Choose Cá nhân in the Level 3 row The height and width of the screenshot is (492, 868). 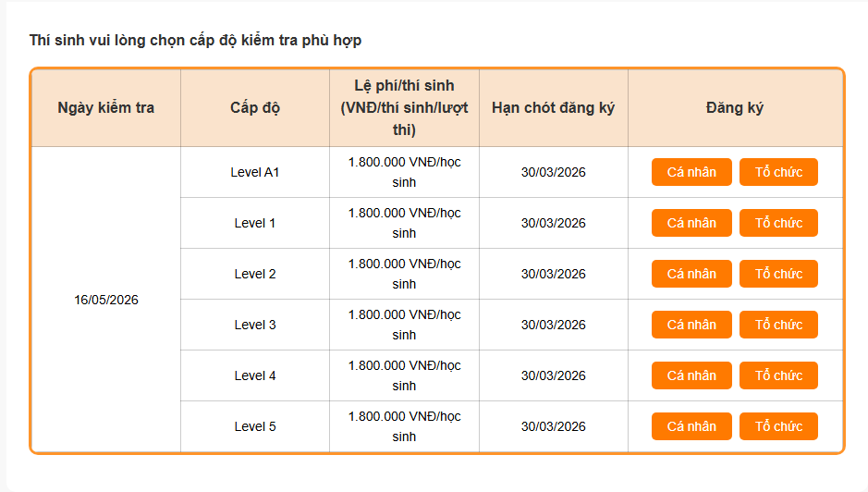point(691,325)
